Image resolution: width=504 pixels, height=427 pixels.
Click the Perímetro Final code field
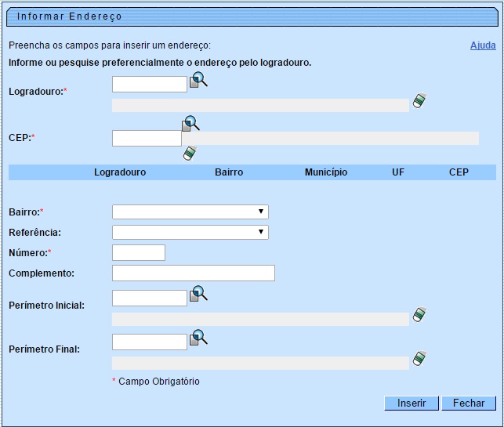pos(149,342)
